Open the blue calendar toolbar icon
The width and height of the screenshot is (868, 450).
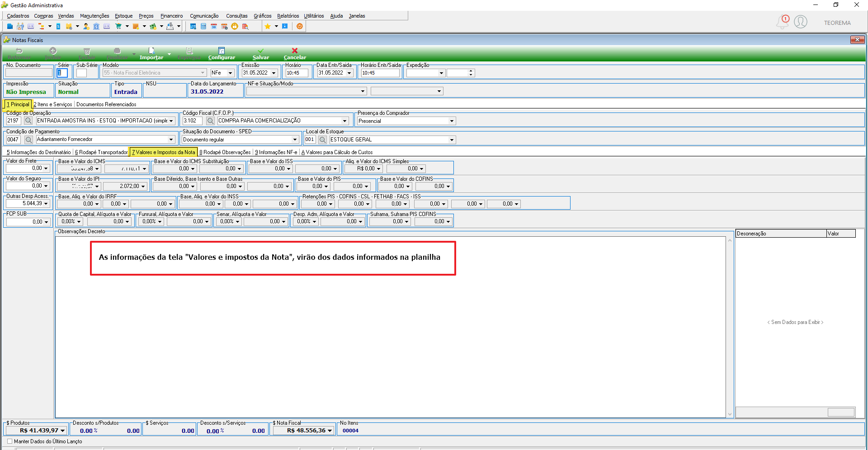pos(193,27)
